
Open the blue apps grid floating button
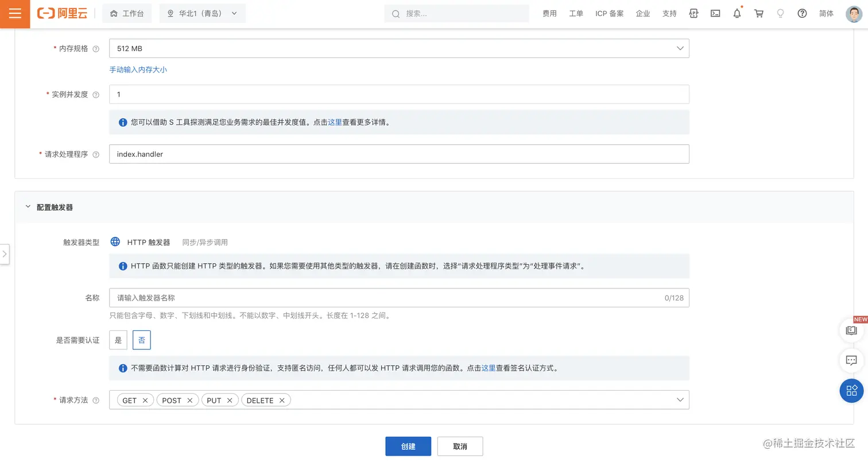851,391
